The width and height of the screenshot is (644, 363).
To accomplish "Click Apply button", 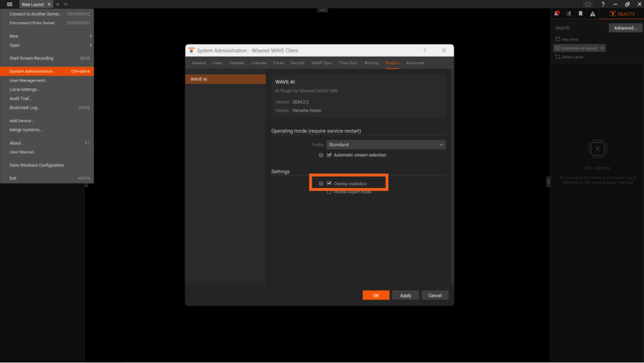I will pyautogui.click(x=405, y=295).
